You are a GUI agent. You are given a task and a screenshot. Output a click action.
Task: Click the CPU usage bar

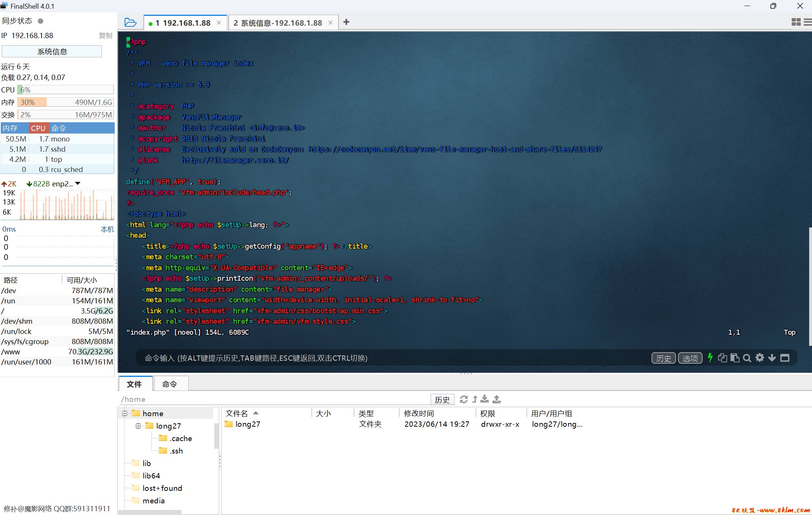point(65,90)
